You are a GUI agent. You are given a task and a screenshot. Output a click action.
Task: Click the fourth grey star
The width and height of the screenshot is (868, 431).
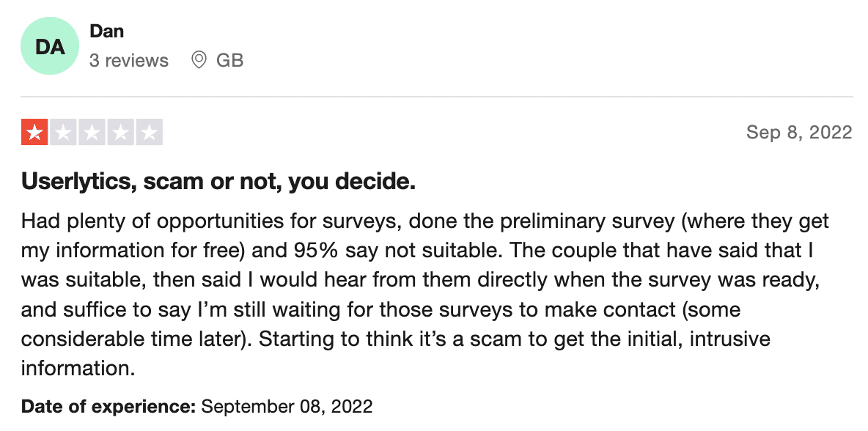tap(121, 132)
